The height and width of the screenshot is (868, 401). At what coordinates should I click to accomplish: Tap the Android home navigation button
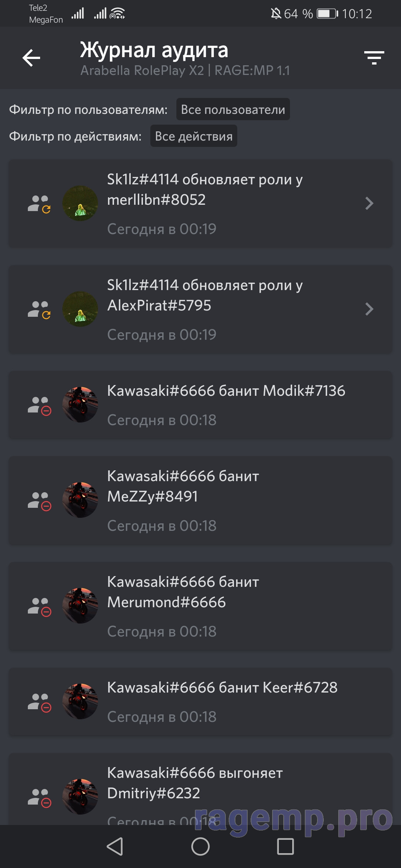[200, 846]
